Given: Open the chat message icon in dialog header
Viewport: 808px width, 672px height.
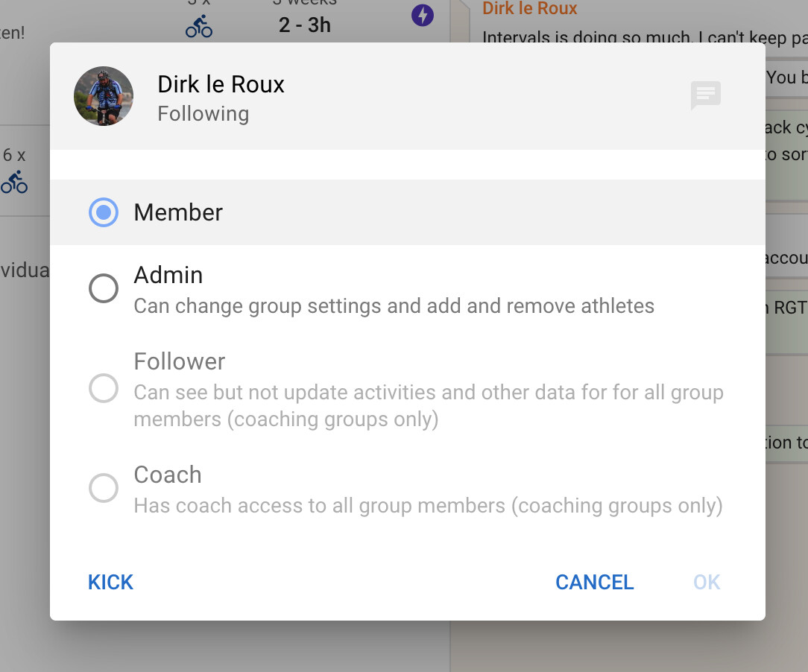Looking at the screenshot, I should point(704,95).
